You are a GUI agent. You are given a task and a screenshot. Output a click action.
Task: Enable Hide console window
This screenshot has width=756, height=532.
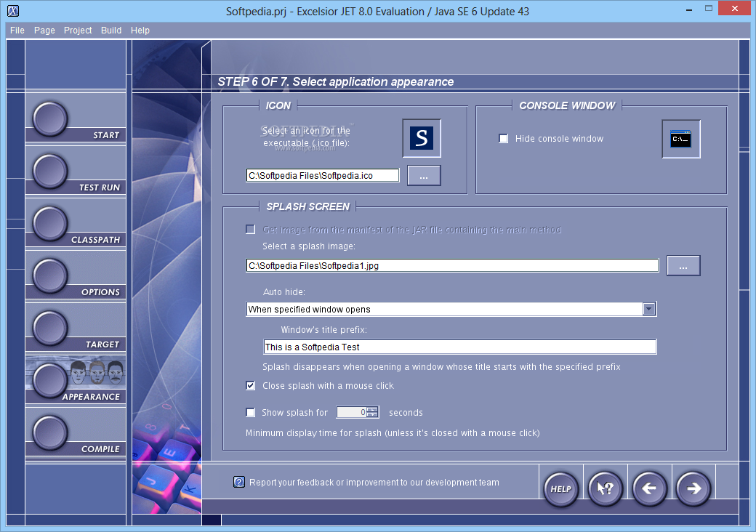[x=503, y=139]
